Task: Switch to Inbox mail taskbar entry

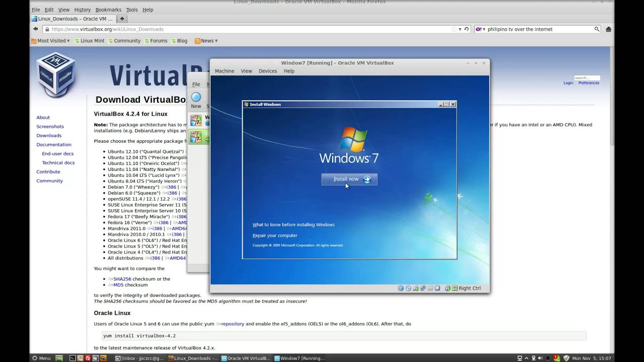Action: point(139,358)
